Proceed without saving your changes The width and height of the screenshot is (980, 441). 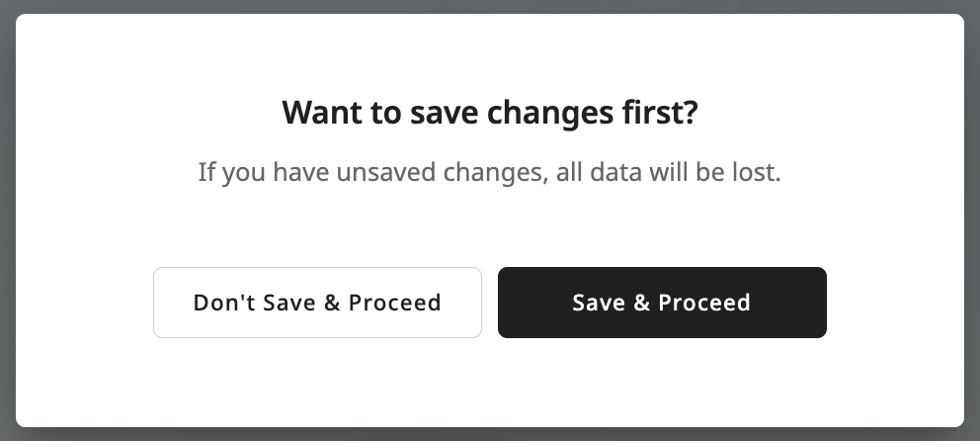click(x=317, y=303)
